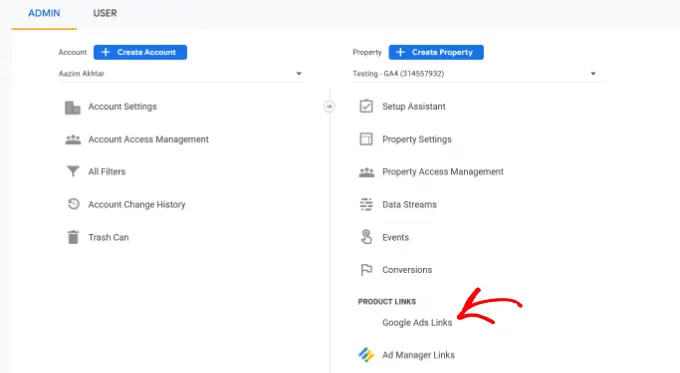Click the Create Property button

click(436, 52)
